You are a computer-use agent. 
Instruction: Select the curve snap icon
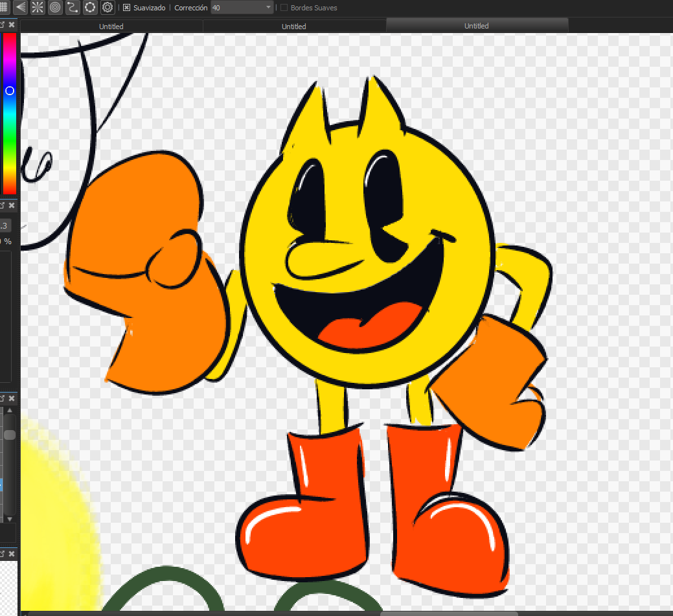click(x=73, y=7)
